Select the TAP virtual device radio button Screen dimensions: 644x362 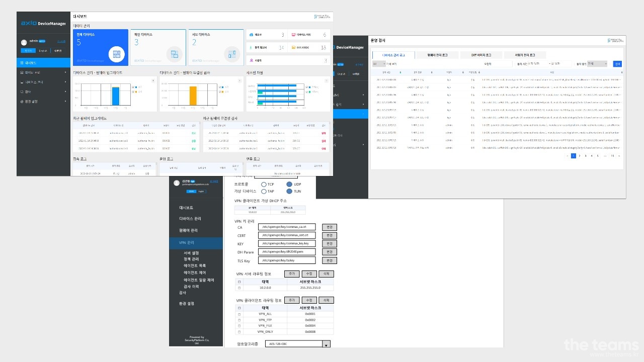pyautogui.click(x=264, y=191)
